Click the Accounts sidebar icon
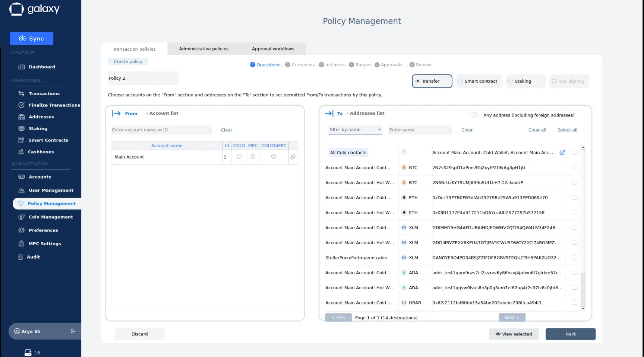 22,177
